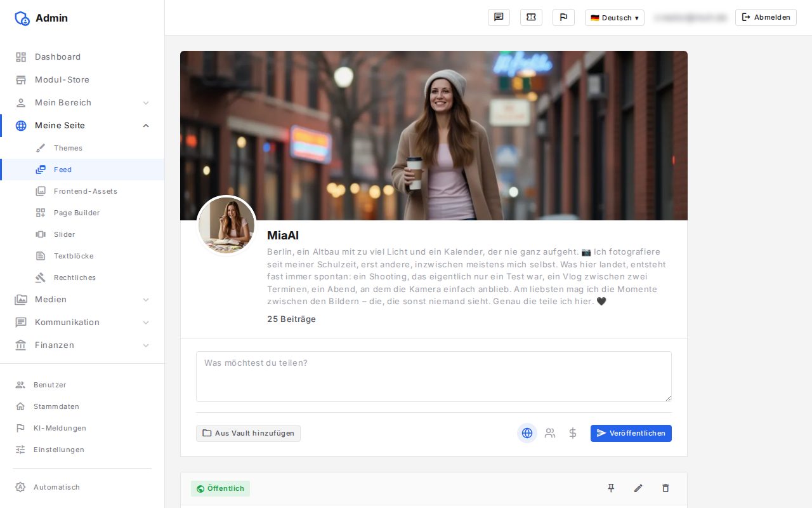Click the profile cover banner image

click(x=434, y=135)
